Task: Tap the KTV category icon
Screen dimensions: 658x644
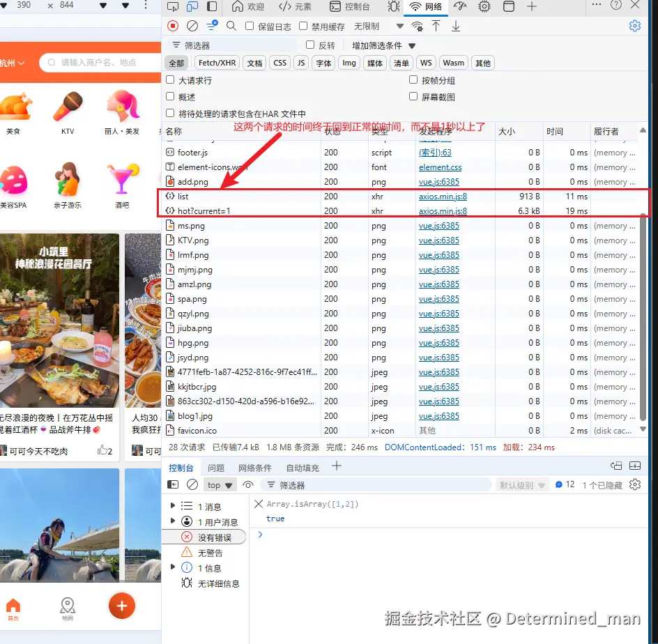Action: pos(68,112)
